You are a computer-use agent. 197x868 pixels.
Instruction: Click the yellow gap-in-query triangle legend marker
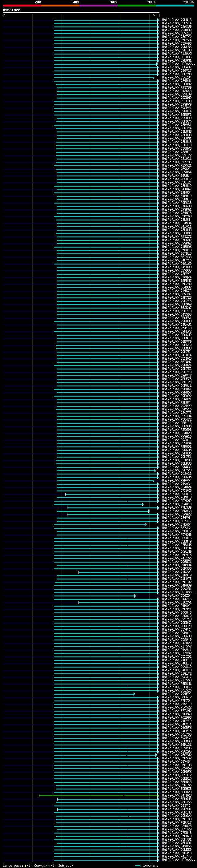[x=25, y=865]
